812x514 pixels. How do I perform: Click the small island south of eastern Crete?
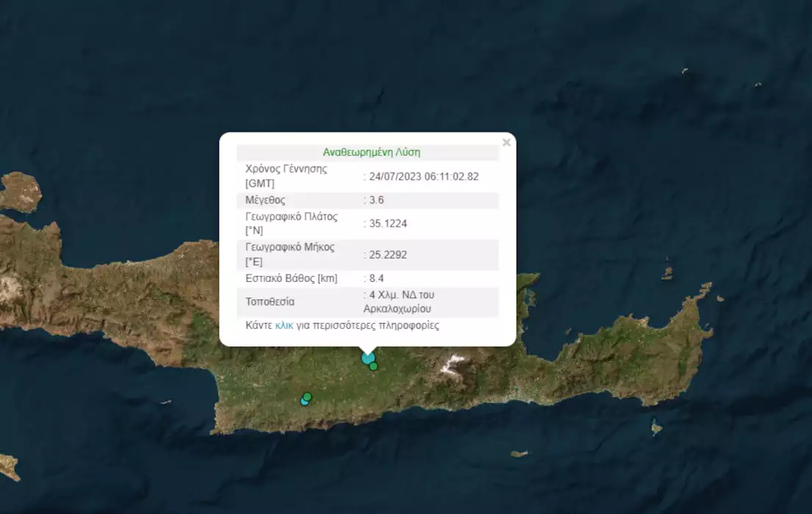coord(520,454)
